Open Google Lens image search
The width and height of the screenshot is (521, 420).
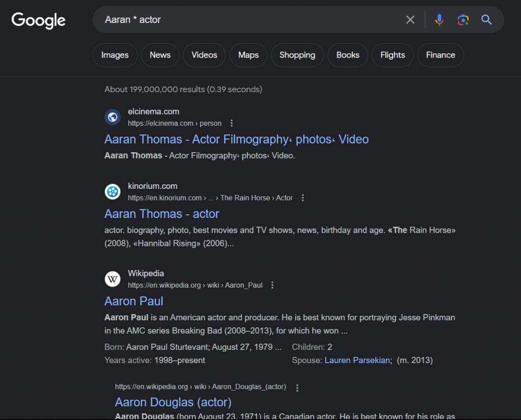click(x=463, y=20)
